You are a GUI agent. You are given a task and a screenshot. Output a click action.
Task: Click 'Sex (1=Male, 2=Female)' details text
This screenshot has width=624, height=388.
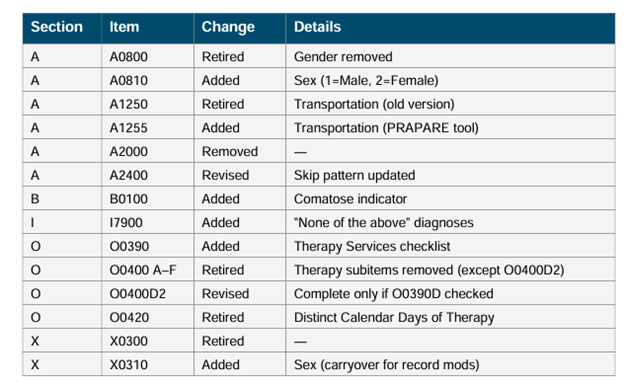(366, 80)
